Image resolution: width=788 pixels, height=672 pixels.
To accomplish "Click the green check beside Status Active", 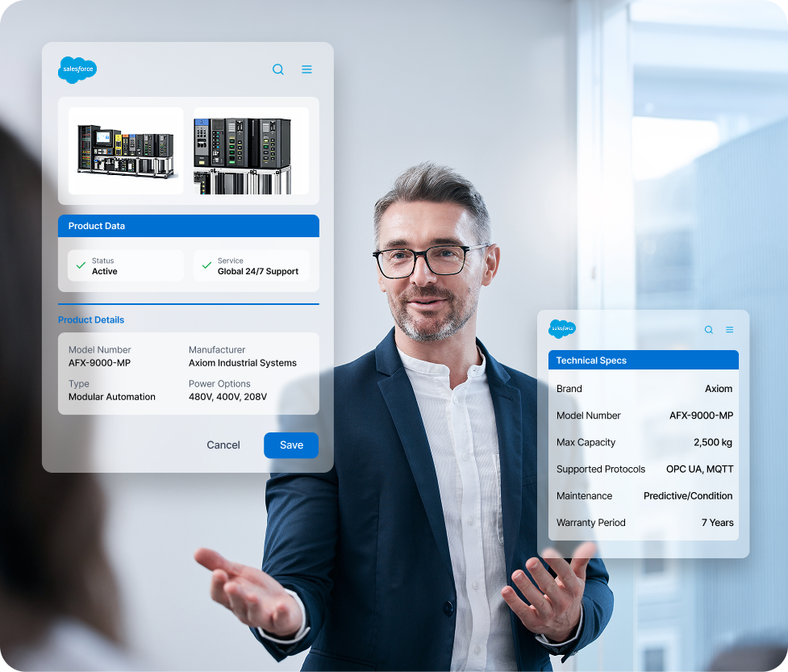I will pos(81,265).
